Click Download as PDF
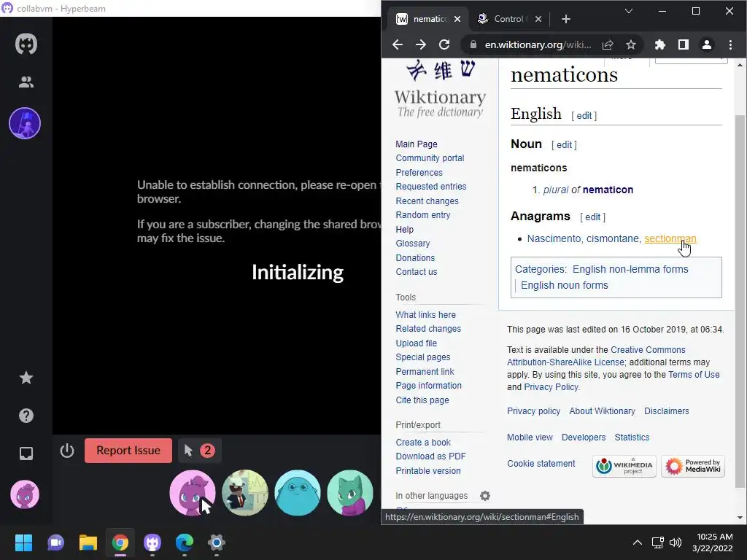Viewport: 747px width, 560px height. (x=430, y=456)
